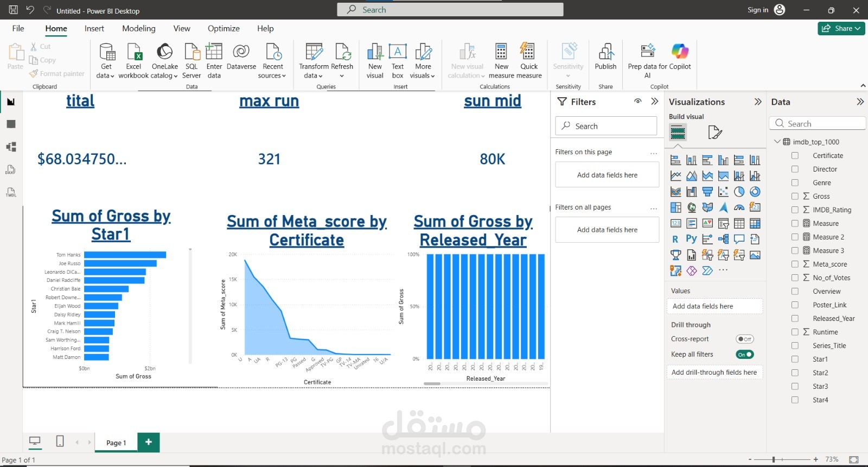The image size is (868, 467).
Task: Switch to Model view in left sidebar
Action: [x=11, y=147]
